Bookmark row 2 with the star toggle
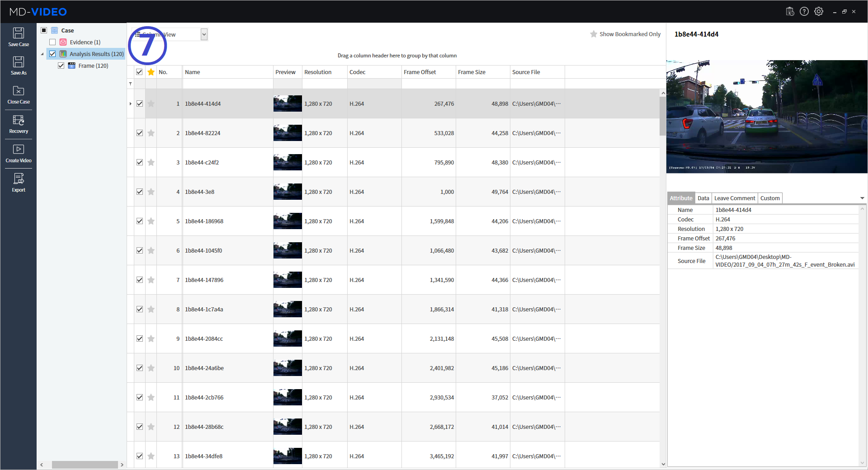The width and height of the screenshot is (868, 470). tap(151, 133)
